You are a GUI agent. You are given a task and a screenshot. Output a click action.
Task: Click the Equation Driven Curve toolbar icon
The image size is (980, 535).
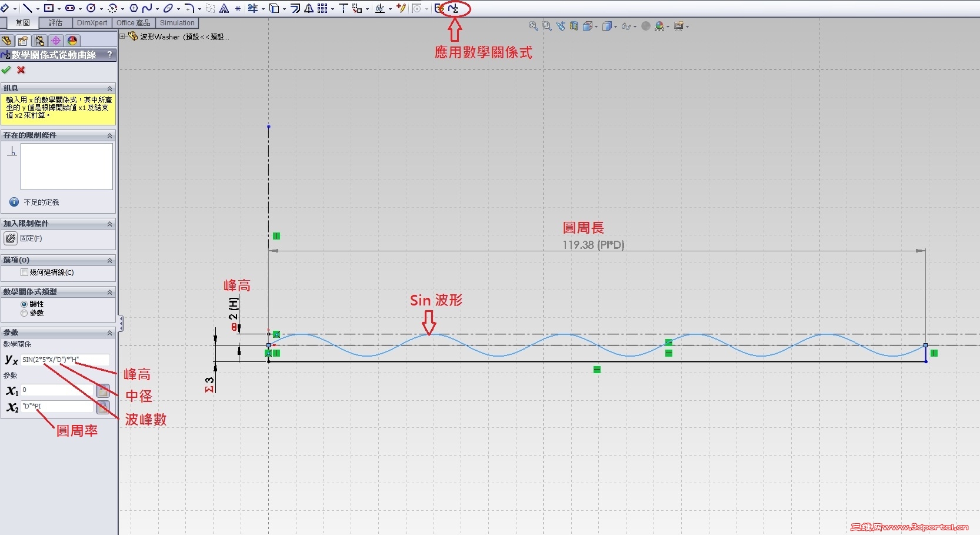(454, 8)
